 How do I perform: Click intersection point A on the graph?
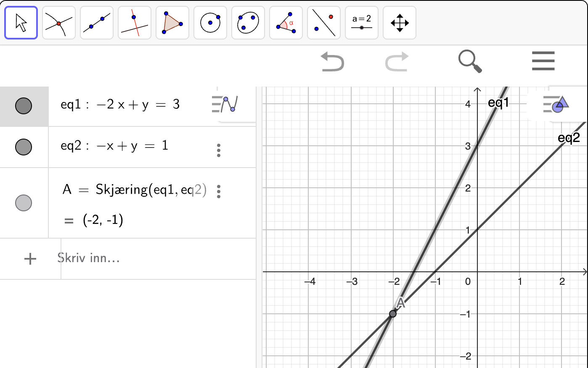393,314
